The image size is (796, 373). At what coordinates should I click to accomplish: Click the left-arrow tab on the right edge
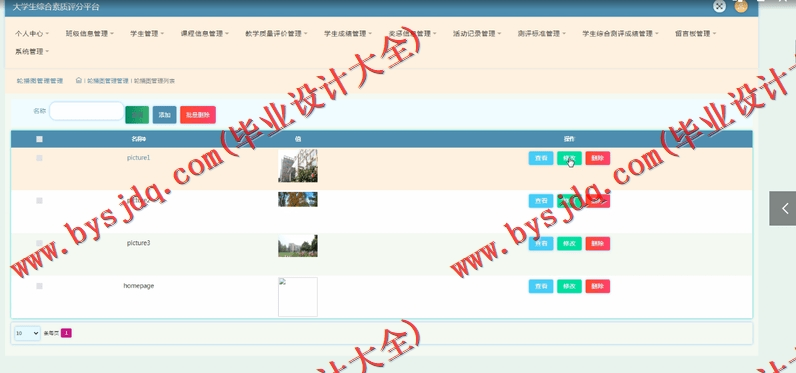783,208
